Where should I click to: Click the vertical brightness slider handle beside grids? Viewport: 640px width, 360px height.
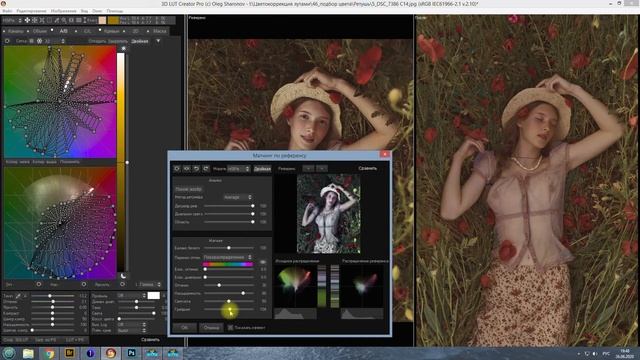click(127, 162)
